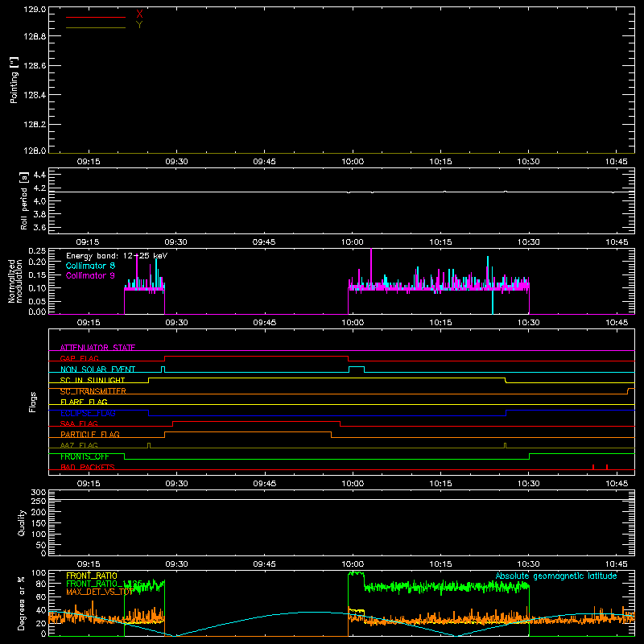
Task: Click the yellow FRONT_RATIO legend entry
Action: pyautogui.click(x=92, y=576)
